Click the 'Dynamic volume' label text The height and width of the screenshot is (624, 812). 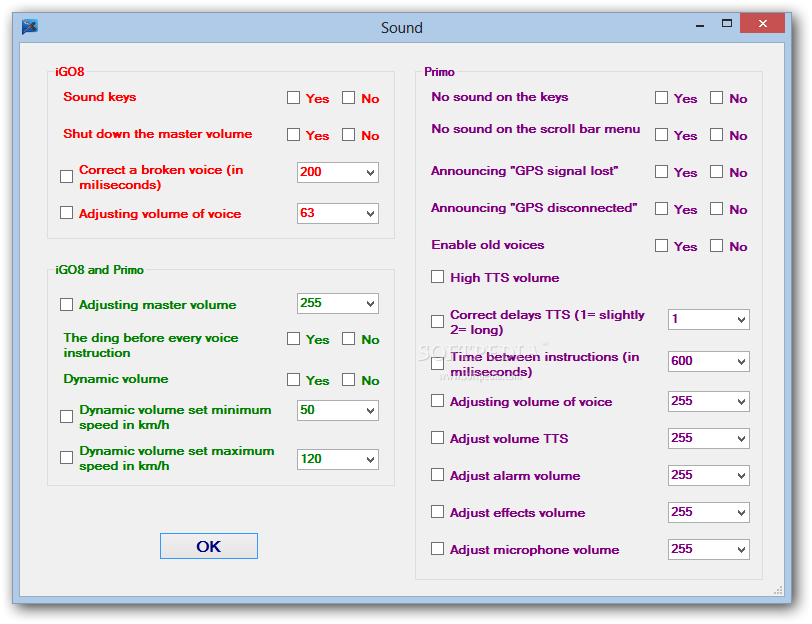pos(116,379)
